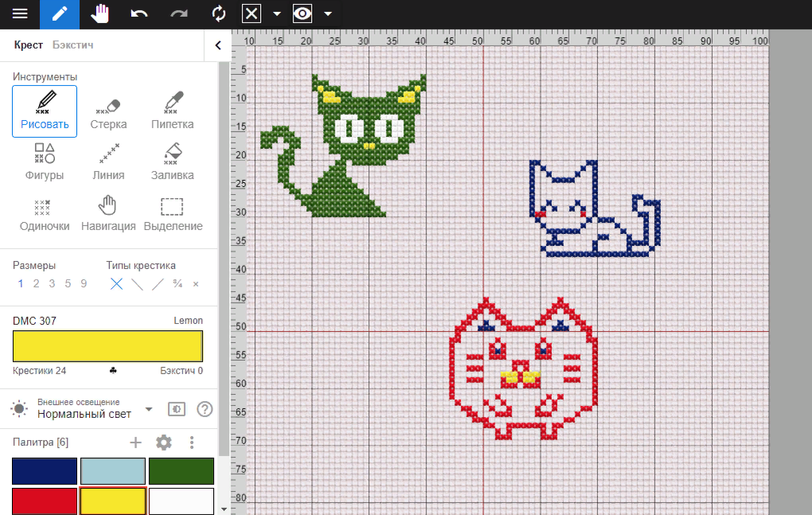Open palette settings gear
The image size is (812, 515).
(164, 443)
